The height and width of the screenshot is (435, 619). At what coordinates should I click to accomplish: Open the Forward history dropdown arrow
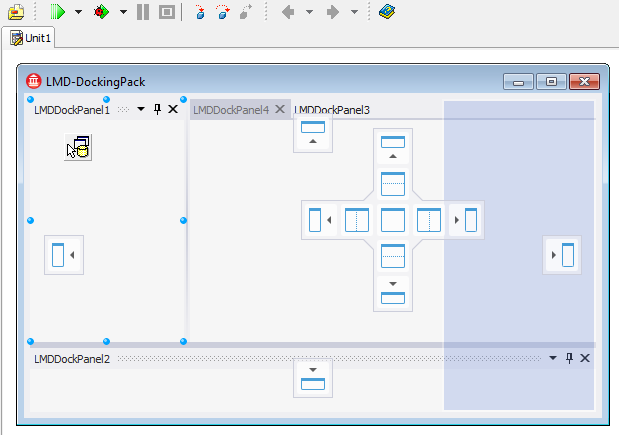[x=355, y=12]
